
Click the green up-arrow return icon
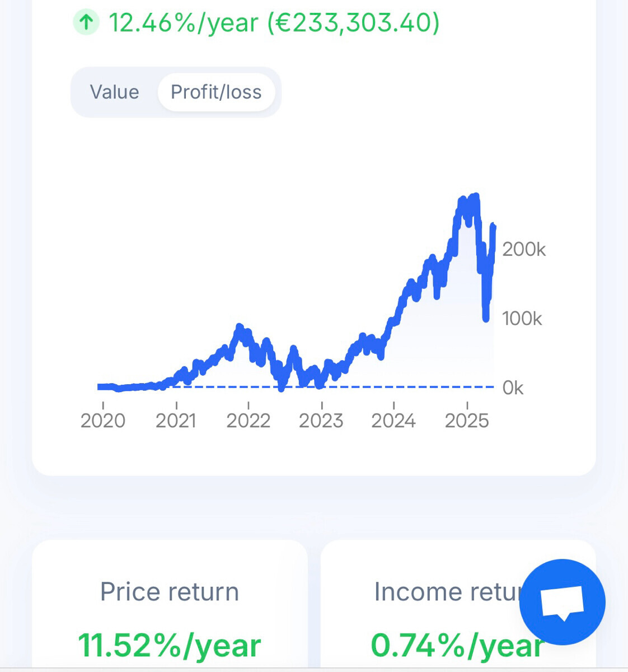86,22
